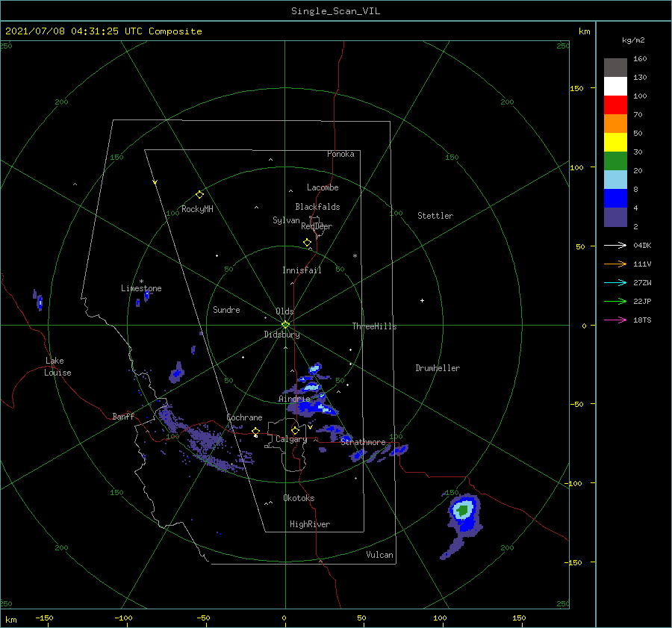This screenshot has width=672, height=628.
Task: Click the 18TS legend label
Action: 642,320
